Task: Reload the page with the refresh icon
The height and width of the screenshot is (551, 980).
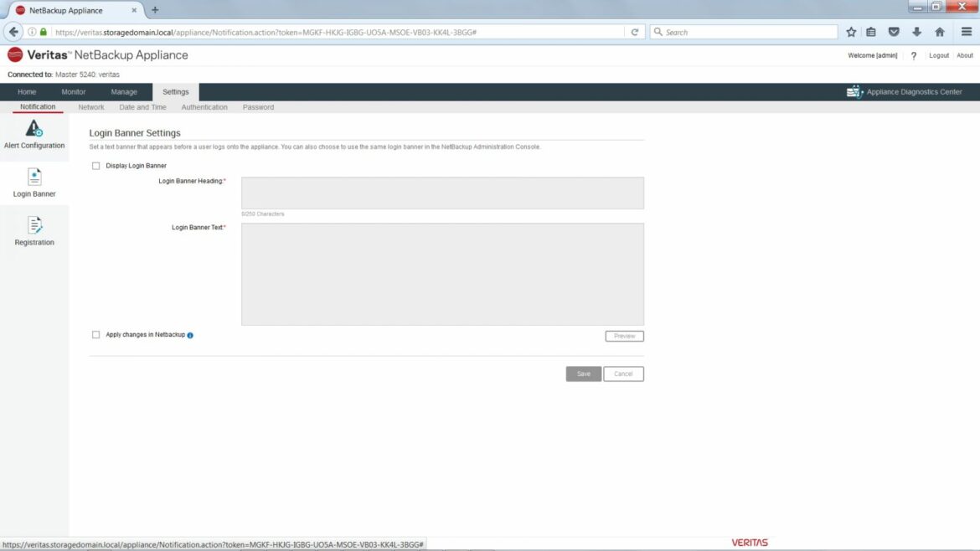Action: tap(634, 32)
